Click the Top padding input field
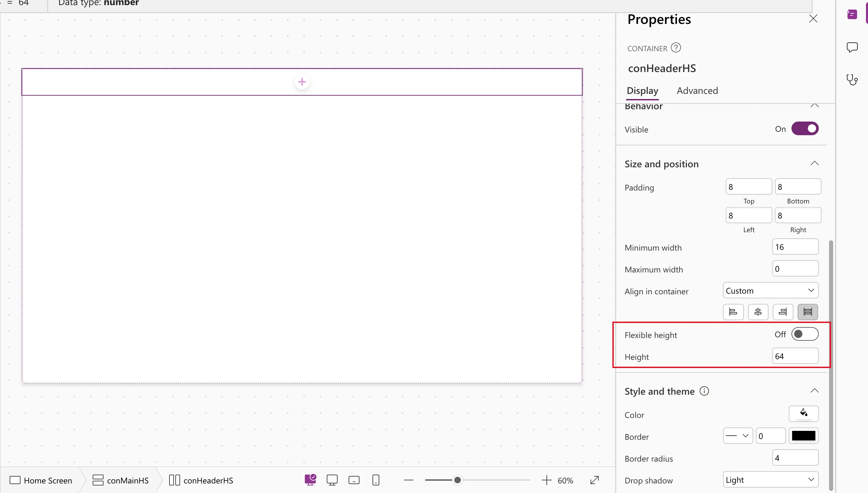Screen dimensions: 868x493 (x=749, y=187)
